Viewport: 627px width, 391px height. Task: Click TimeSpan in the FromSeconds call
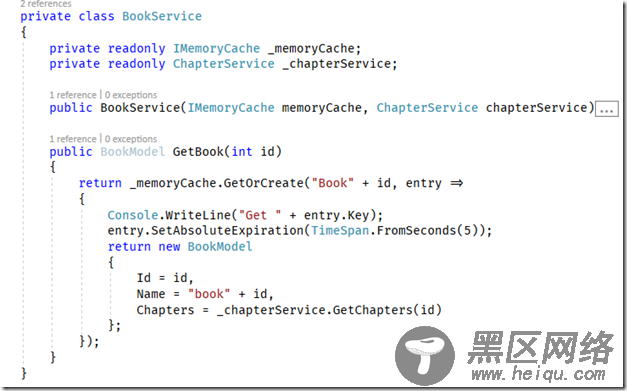coord(340,231)
